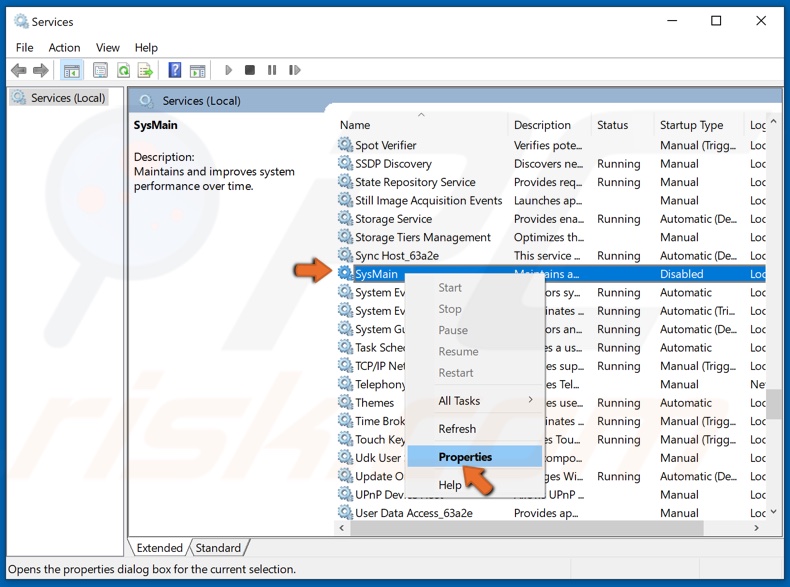Screen dimensions: 790x587
Task: Expand the All Tasks submenu
Action: 475,401
